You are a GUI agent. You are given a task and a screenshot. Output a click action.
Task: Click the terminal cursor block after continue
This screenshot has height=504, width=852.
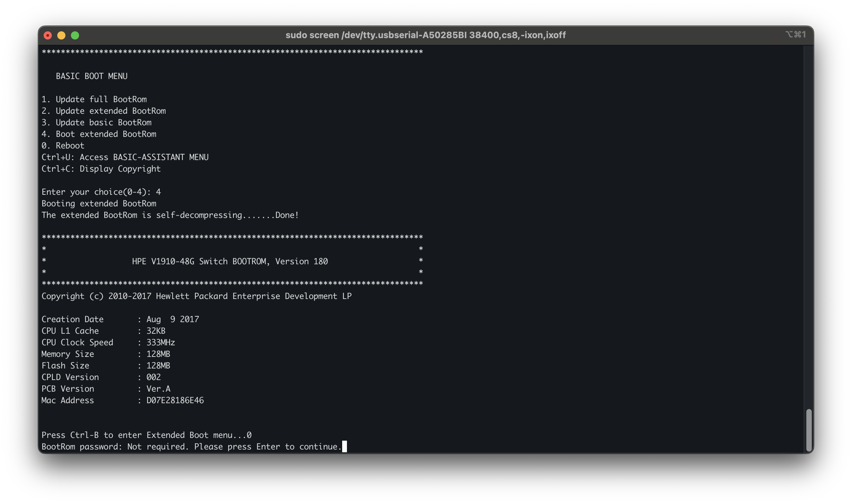pyautogui.click(x=344, y=446)
